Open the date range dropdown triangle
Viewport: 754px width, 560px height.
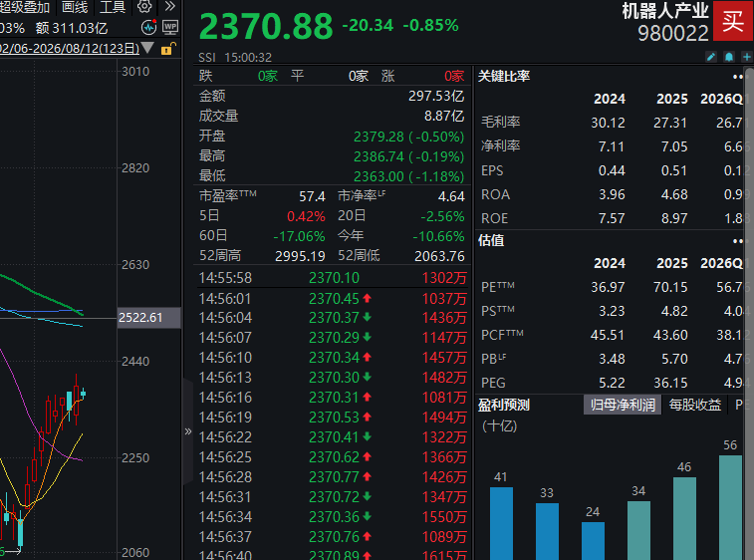pyautogui.click(x=147, y=48)
